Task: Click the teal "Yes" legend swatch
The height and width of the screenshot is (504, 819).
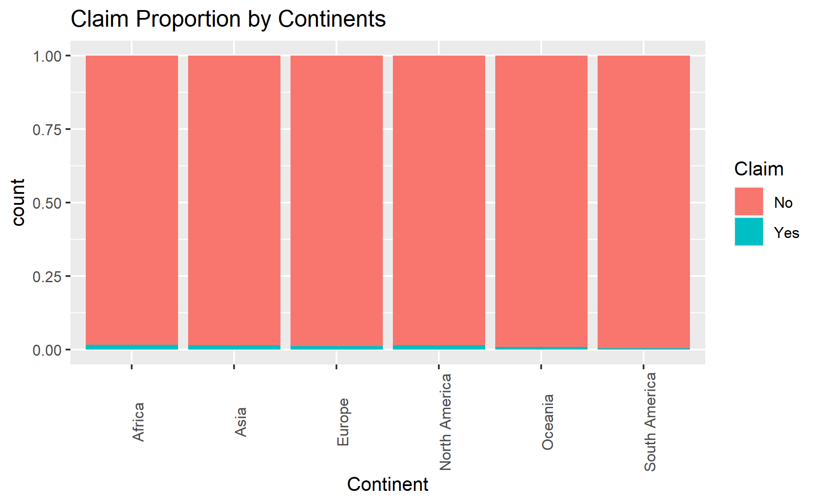Action: [749, 232]
